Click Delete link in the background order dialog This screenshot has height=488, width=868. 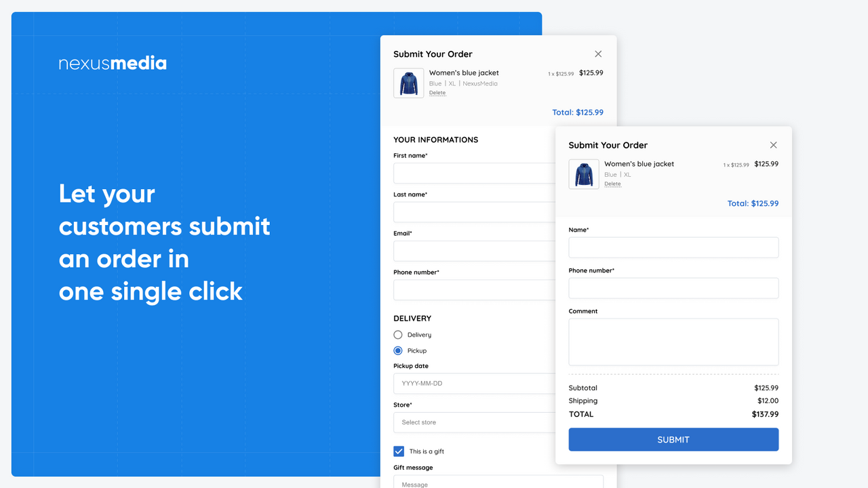point(437,93)
